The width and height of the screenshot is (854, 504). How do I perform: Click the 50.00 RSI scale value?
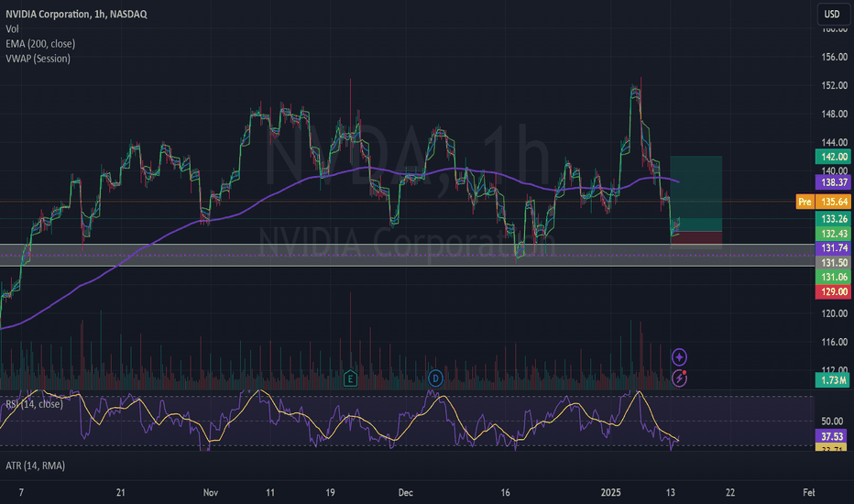(x=832, y=422)
